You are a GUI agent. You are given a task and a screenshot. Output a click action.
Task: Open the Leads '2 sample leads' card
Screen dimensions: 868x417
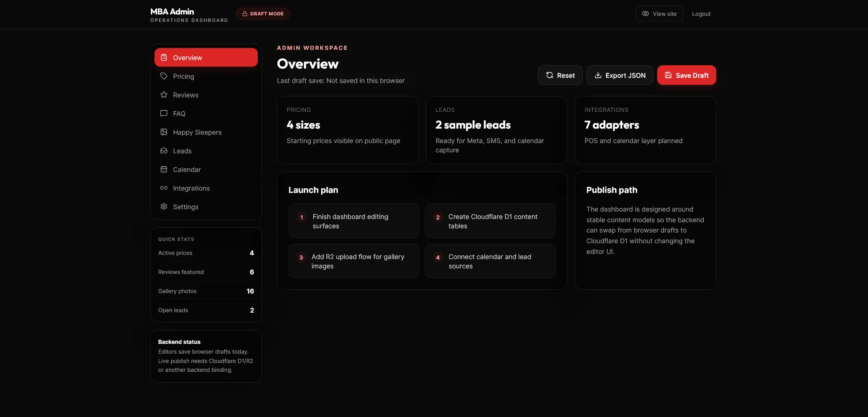[497, 130]
